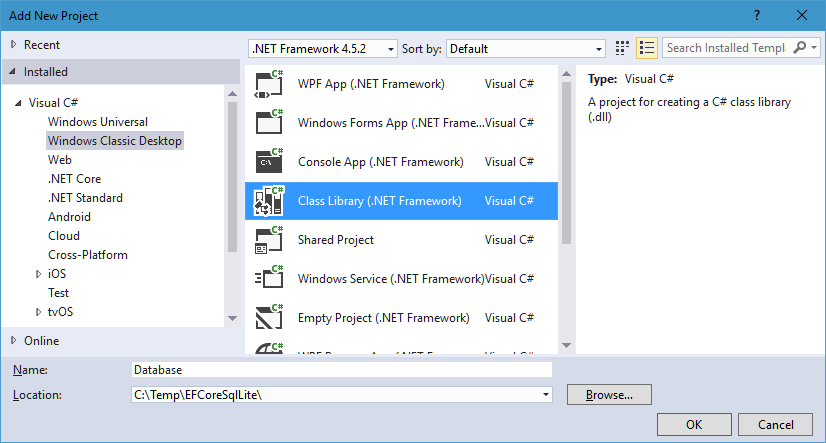Click the Cancel button

[x=775, y=425]
